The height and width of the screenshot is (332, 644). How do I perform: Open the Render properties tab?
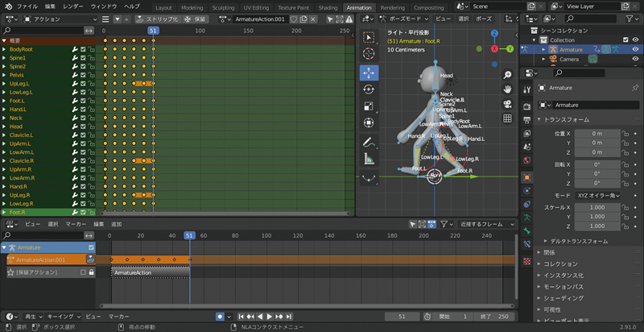[527, 106]
